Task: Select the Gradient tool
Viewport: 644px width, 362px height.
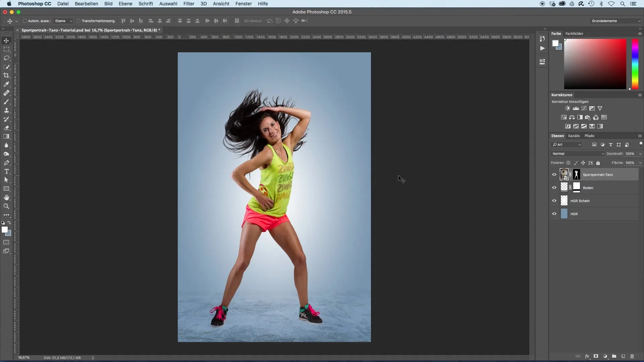Action: (6, 136)
